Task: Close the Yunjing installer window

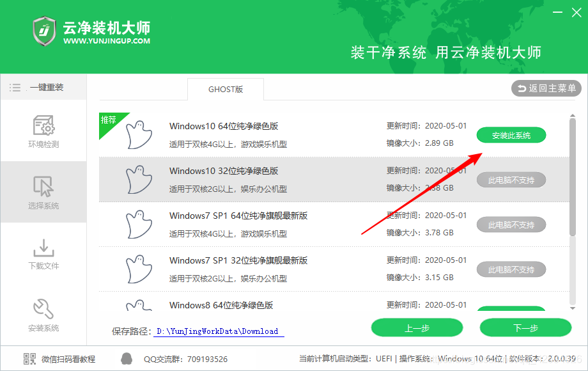Action: 576,12
